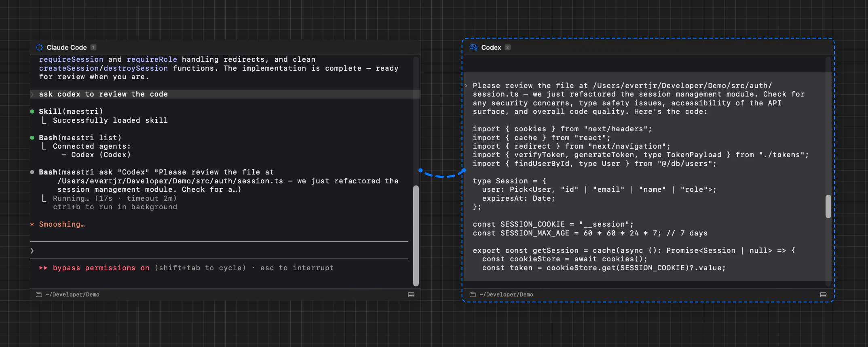The height and width of the screenshot is (347, 868).
Task: Click the ~/Developer/Demo path in Codex footer
Action: tap(507, 294)
